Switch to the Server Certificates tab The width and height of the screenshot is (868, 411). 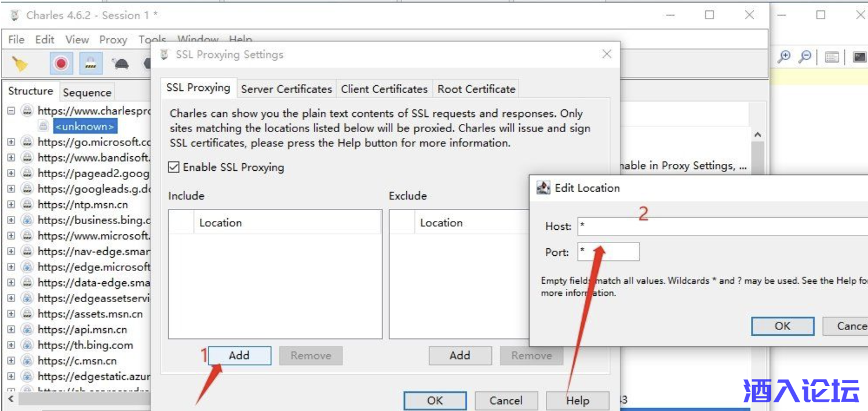point(286,89)
